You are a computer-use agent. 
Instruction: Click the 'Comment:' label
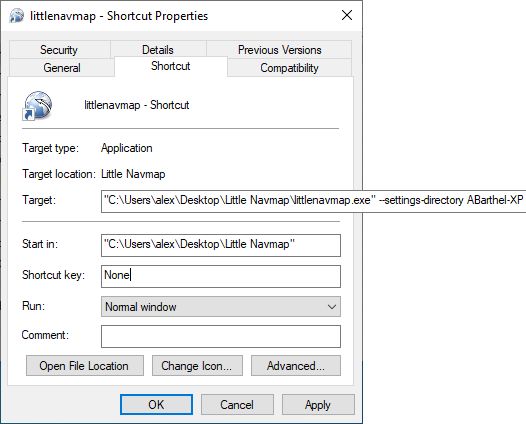[45, 335]
